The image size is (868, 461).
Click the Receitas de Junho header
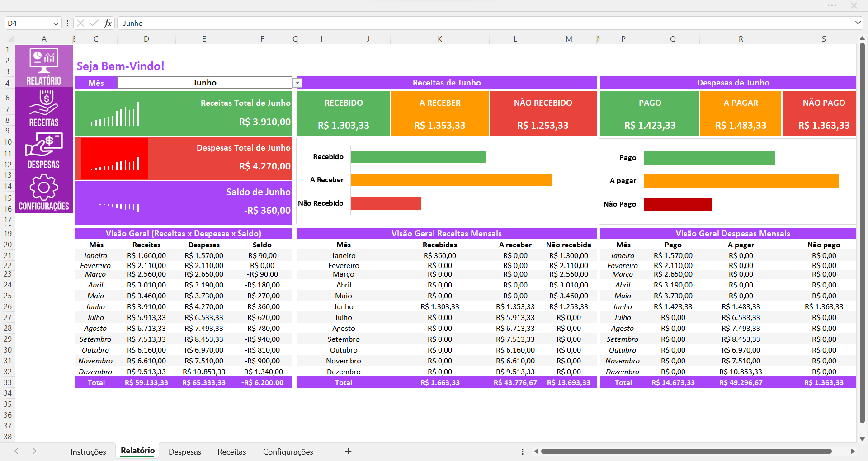coord(447,83)
